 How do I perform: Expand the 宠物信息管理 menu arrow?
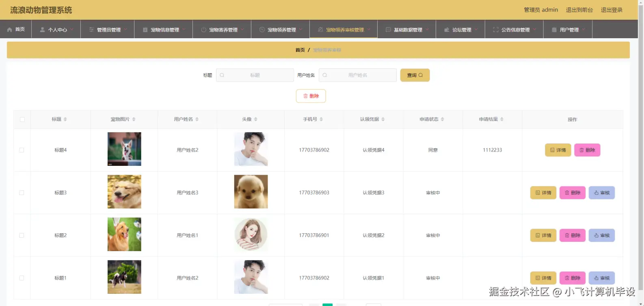click(184, 29)
